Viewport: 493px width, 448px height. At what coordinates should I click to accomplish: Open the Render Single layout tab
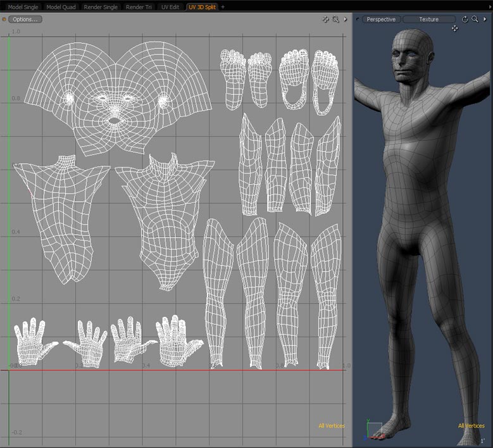point(101,7)
